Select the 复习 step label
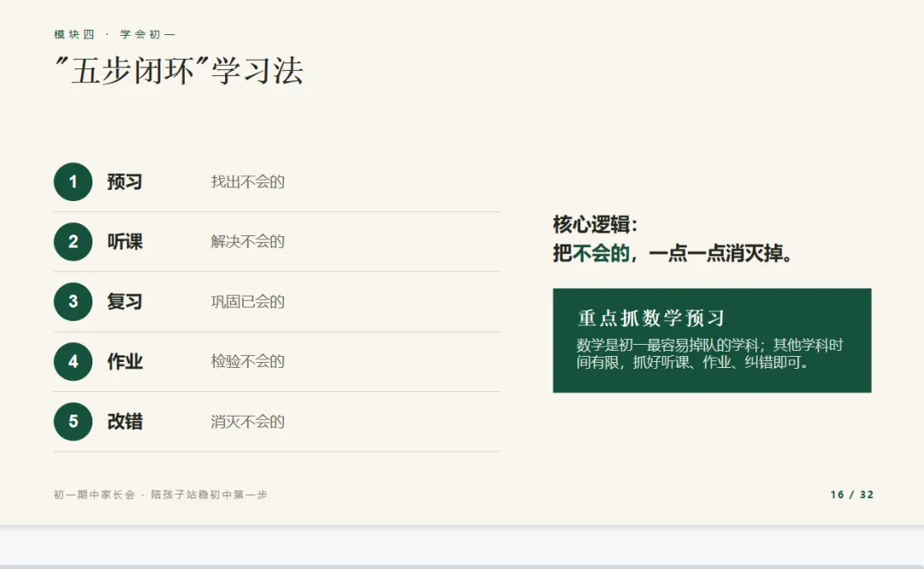 125,302
